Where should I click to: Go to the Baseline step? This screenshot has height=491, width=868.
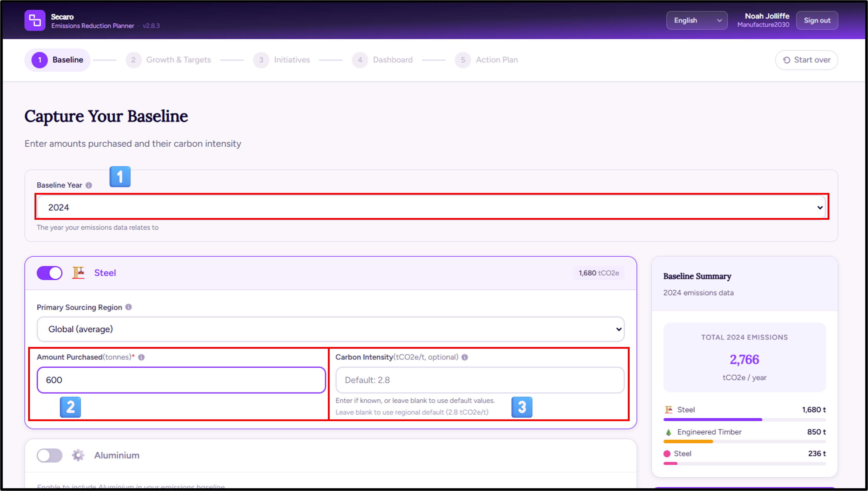pyautogui.click(x=57, y=60)
